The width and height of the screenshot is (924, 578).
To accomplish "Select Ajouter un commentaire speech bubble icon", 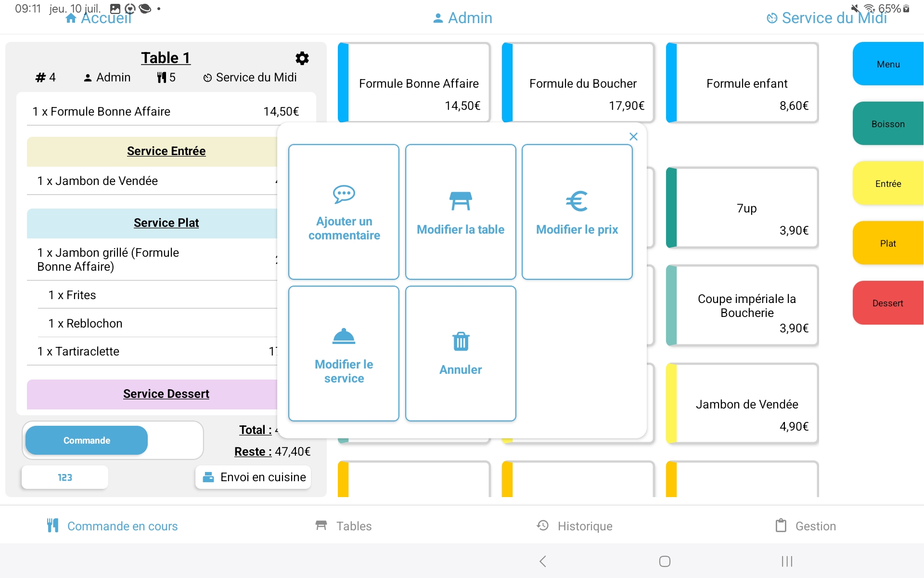I will [343, 195].
